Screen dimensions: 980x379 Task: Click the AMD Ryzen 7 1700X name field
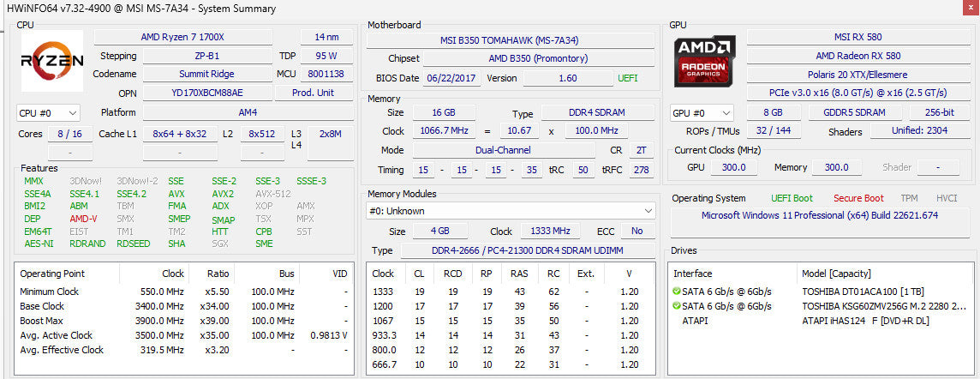click(x=183, y=37)
